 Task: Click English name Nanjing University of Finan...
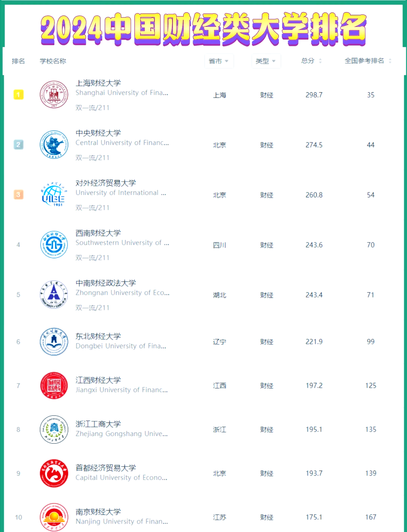122,521
